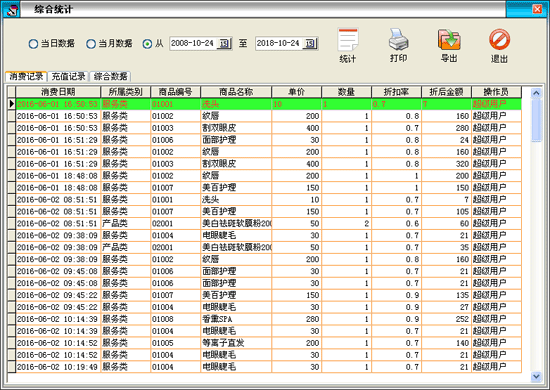Click the 280 unit price cell for 香熏SPA

point(296,319)
